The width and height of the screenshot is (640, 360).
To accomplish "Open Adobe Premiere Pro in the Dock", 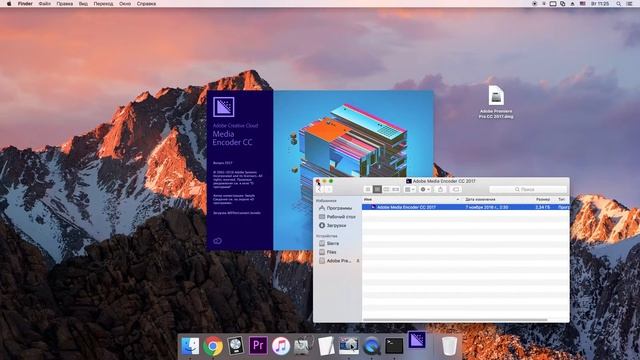I will point(258,346).
